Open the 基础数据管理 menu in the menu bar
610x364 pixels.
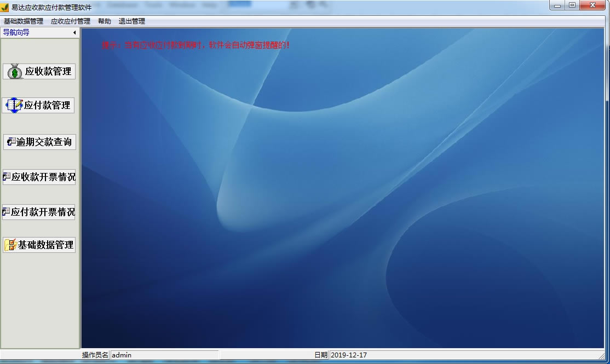click(24, 21)
